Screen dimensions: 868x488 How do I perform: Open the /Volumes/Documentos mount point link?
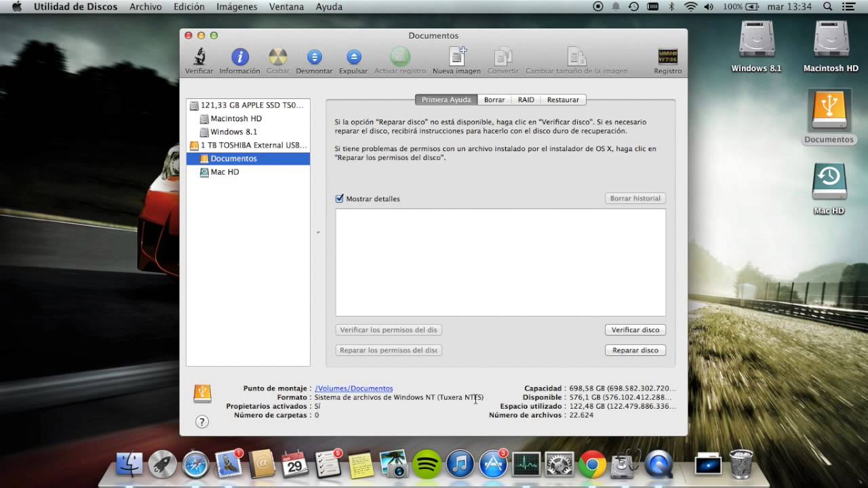click(x=354, y=388)
